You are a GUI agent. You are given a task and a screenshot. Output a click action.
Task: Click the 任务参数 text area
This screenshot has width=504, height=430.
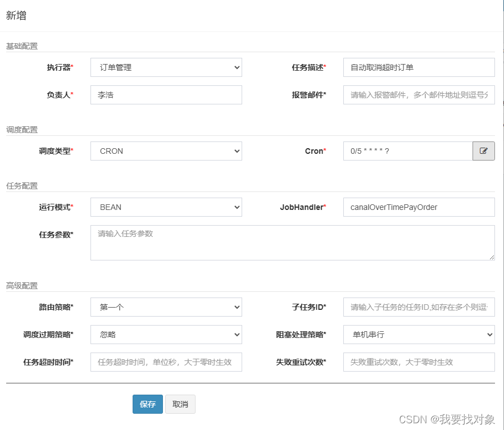(293, 243)
